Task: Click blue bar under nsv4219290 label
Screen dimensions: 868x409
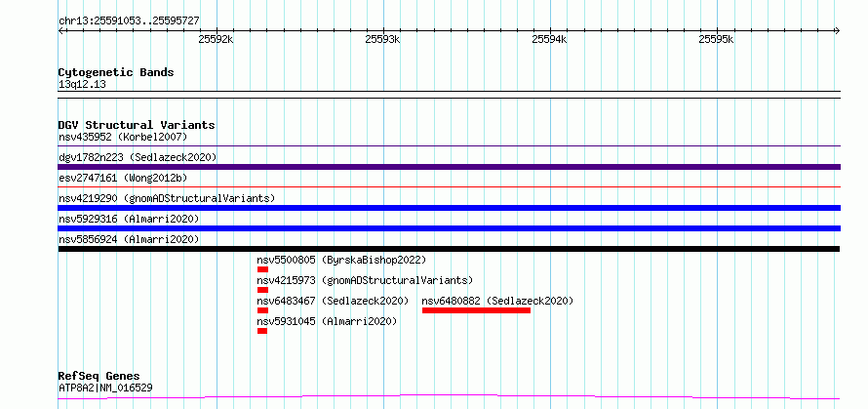Action: 449,208
